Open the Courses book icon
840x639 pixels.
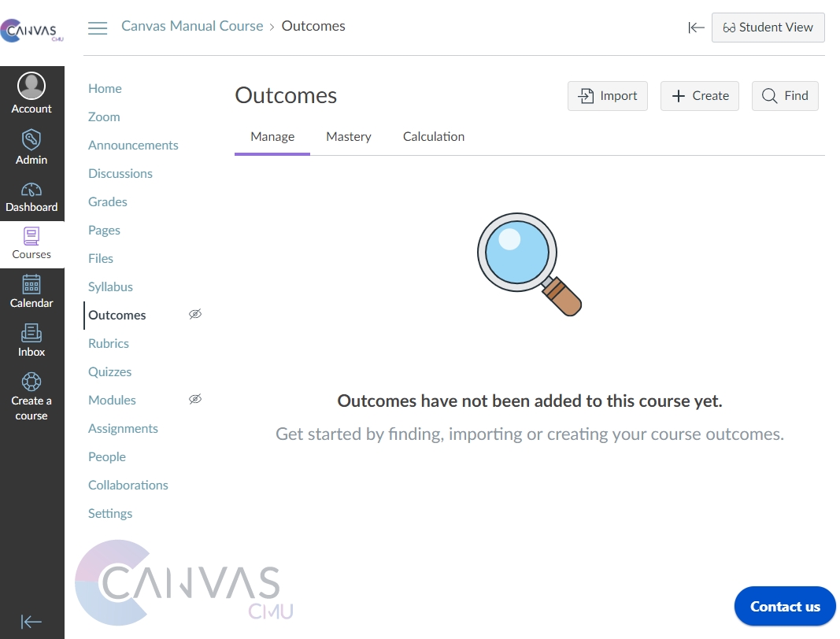pyautogui.click(x=31, y=236)
